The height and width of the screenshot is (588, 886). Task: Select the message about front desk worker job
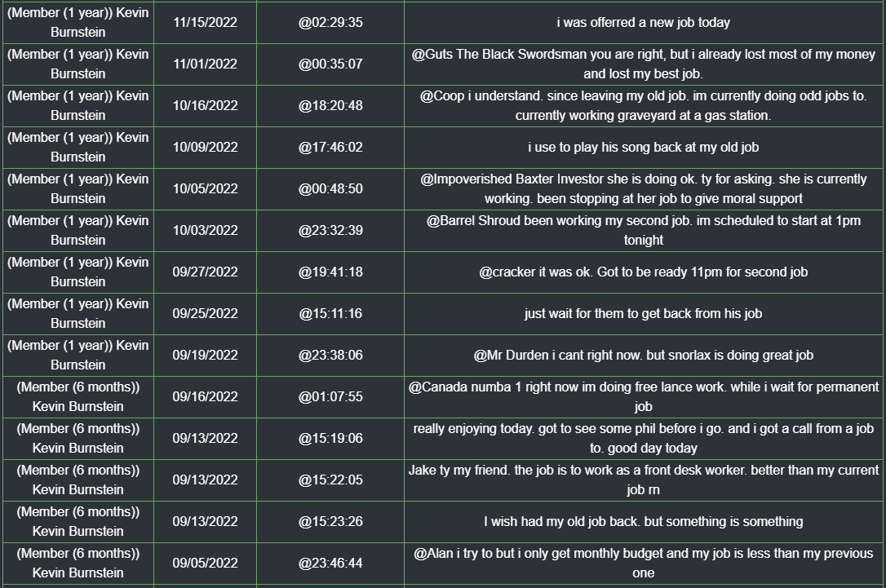coord(643,480)
